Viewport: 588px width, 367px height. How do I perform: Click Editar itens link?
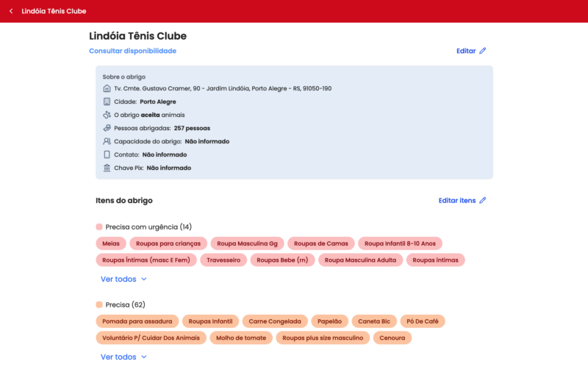pos(457,200)
